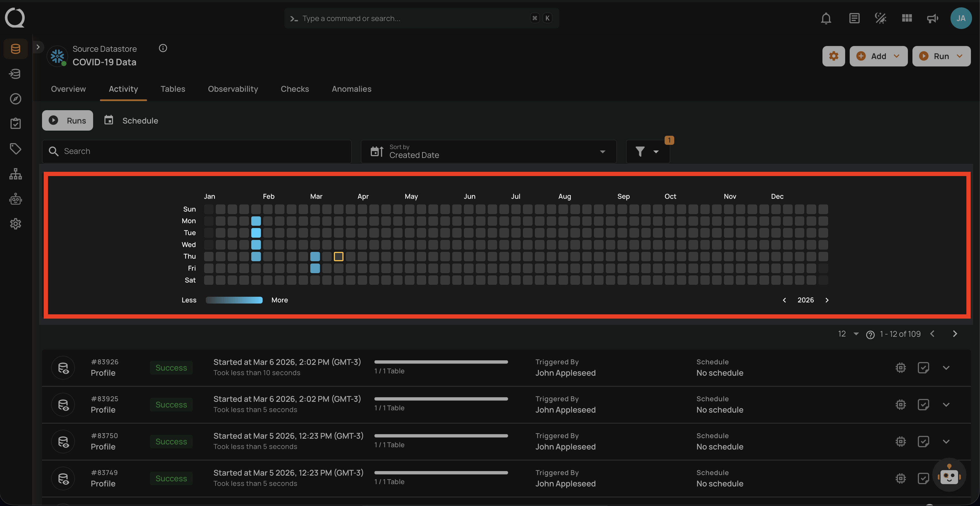980x506 pixels.
Task: Open announcements via the megaphone icon
Action: [x=932, y=18]
